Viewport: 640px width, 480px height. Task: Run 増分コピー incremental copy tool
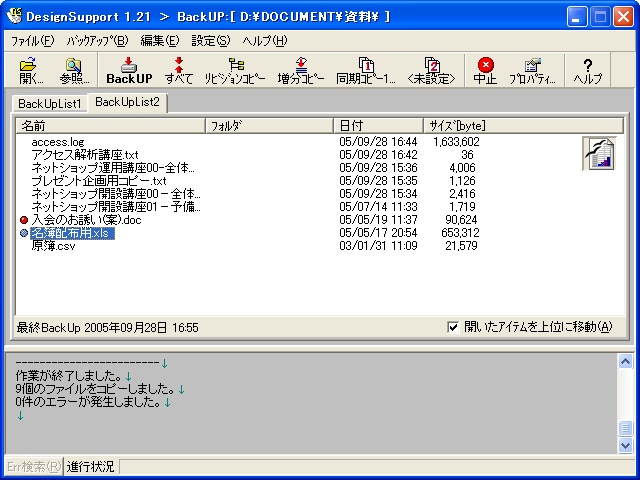pos(301,70)
